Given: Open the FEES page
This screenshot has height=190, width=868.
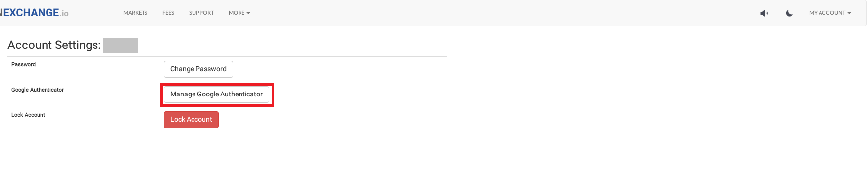Looking at the screenshot, I should [168, 13].
